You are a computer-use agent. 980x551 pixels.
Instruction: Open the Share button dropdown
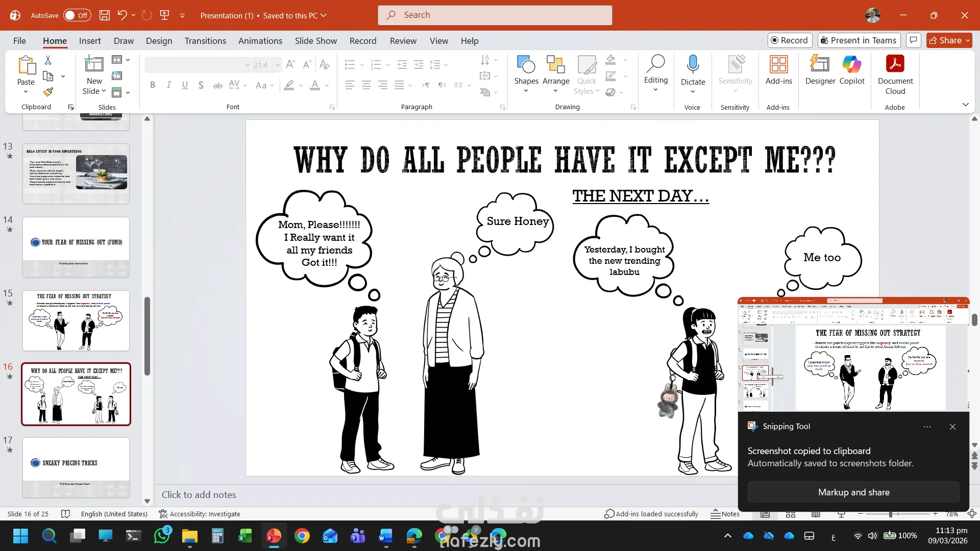click(968, 40)
